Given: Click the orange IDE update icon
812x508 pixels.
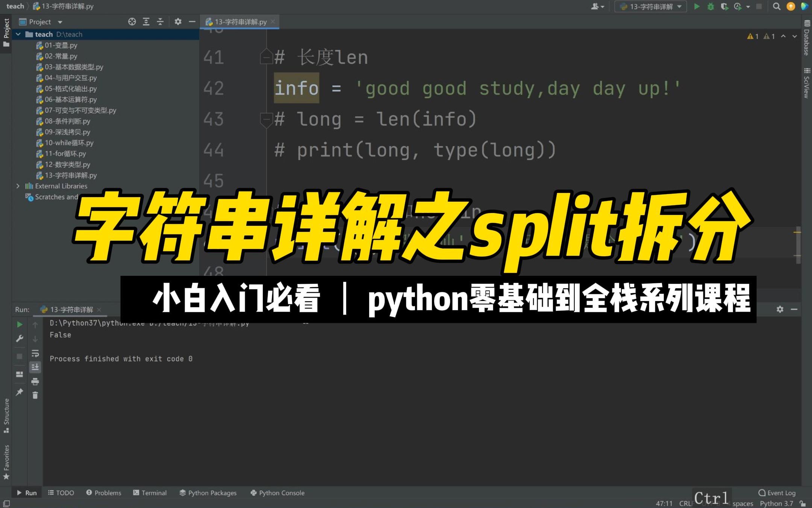Looking at the screenshot, I should coord(791,6).
